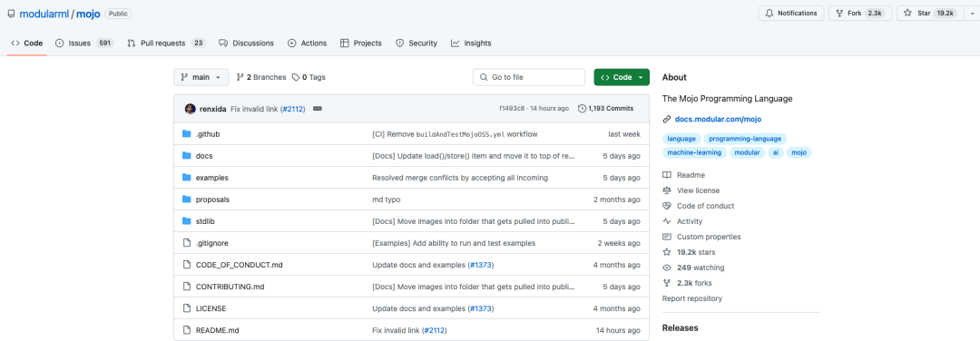Open 'Resolved merge conflicts by accepting all incoming' commit
Screen dimensions: 980x341
[460, 178]
